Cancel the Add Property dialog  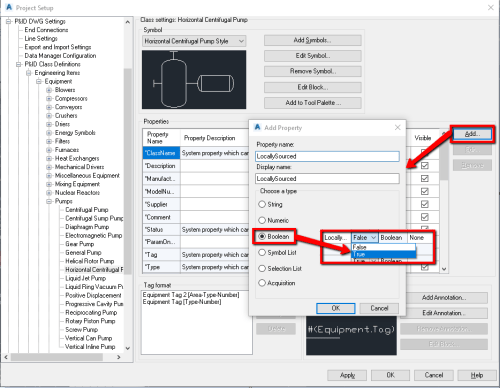[x=379, y=308]
